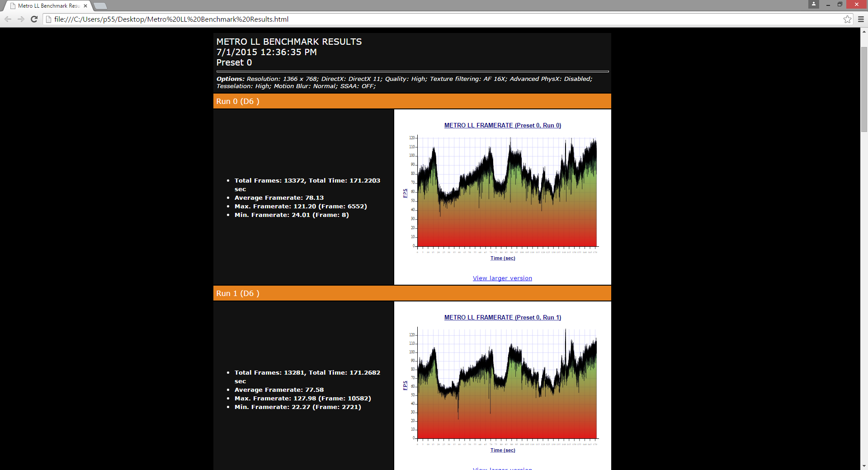Viewport: 868px width, 470px height.
Task: Click the 'Max. Framerate: 127.98' line
Action: [x=302, y=399]
